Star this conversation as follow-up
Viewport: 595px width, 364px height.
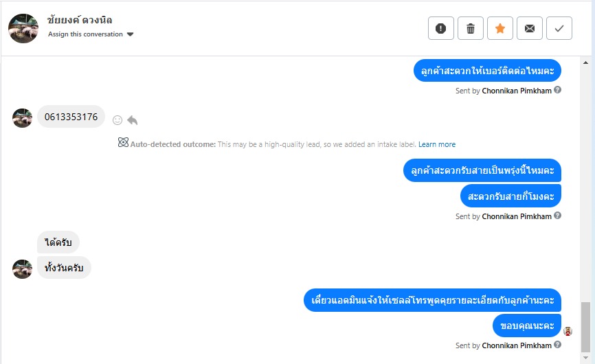(x=500, y=28)
